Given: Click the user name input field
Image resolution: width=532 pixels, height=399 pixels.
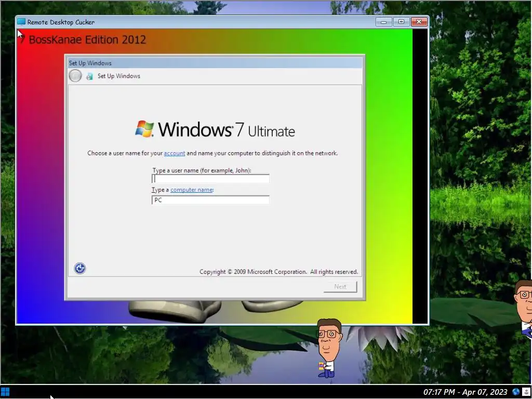Looking at the screenshot, I should click(x=211, y=179).
